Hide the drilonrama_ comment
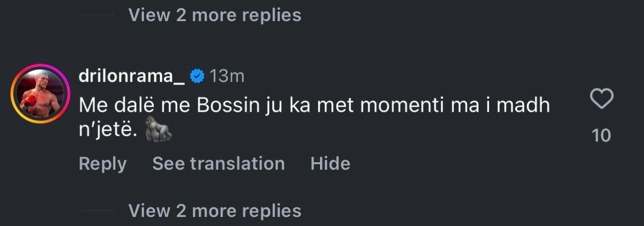This screenshot has height=226, width=644. coord(330,164)
